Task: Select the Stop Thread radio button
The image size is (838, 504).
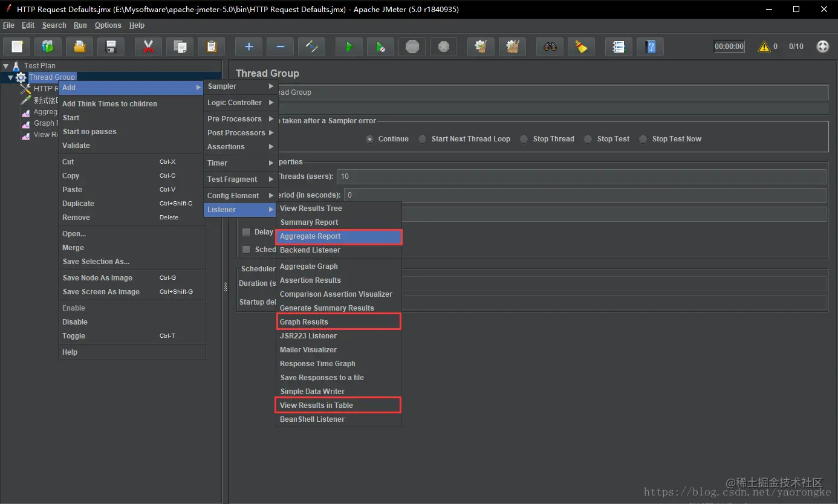Action: (x=524, y=139)
